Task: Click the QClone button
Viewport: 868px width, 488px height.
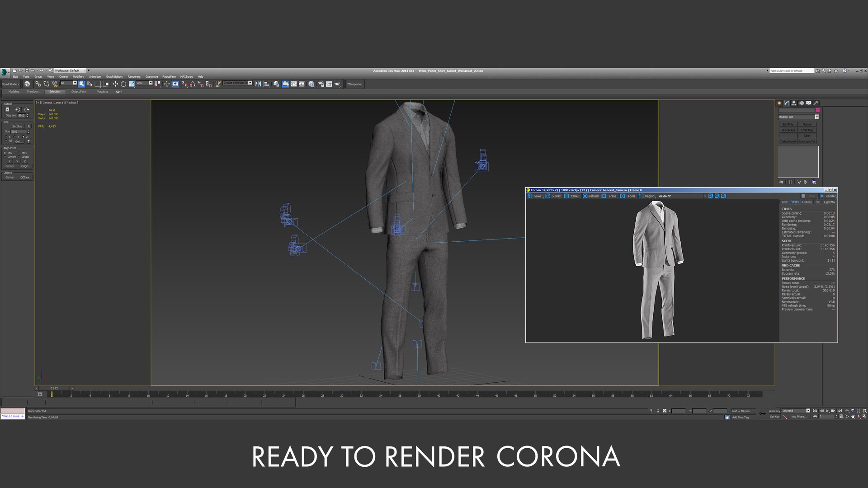Action: 25,177
